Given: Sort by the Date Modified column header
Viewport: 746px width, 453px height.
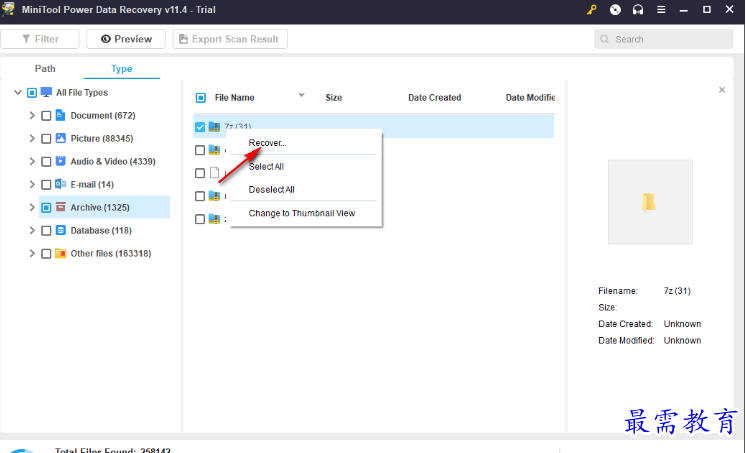Looking at the screenshot, I should tap(530, 98).
